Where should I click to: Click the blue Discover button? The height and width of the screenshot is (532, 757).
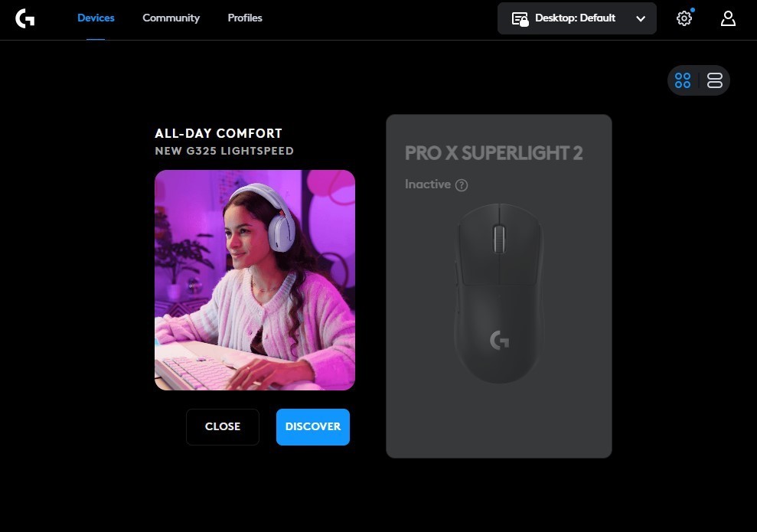[313, 427]
